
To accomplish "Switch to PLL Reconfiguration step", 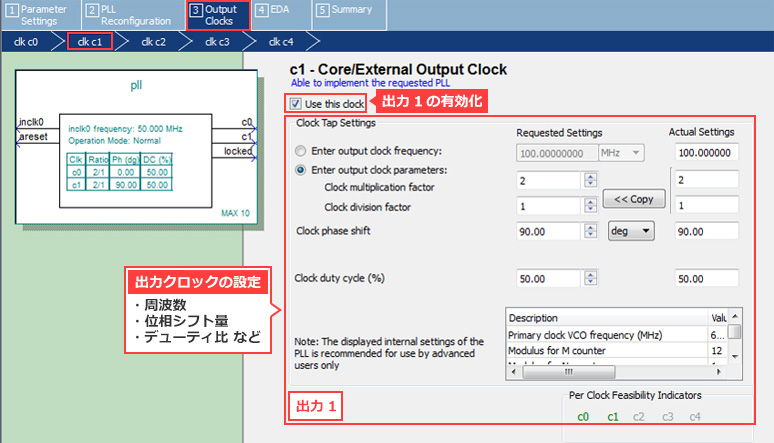I will pyautogui.click(x=126, y=14).
